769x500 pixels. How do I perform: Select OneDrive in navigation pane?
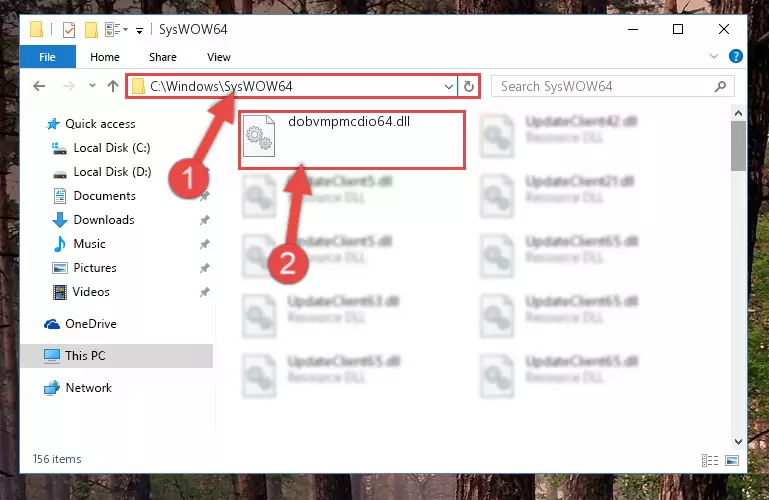tap(91, 324)
